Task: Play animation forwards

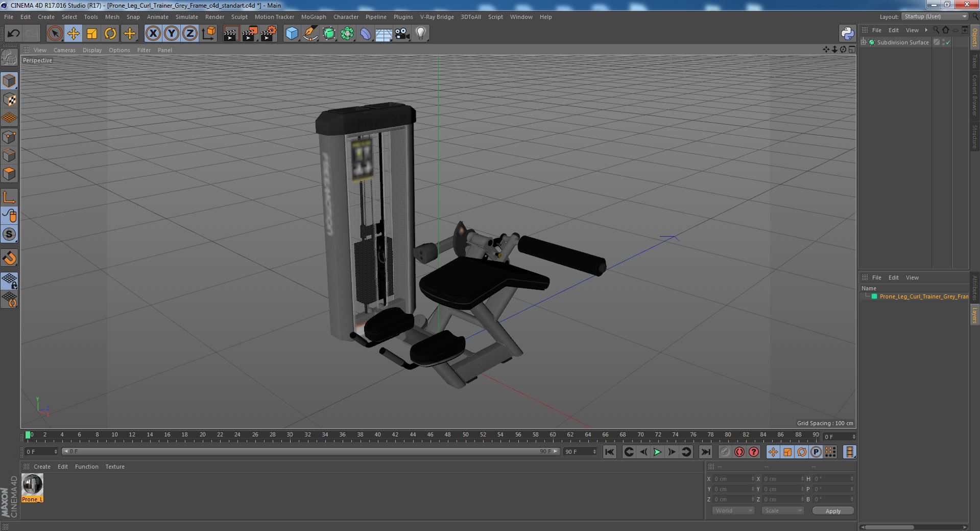Action: 657,452
